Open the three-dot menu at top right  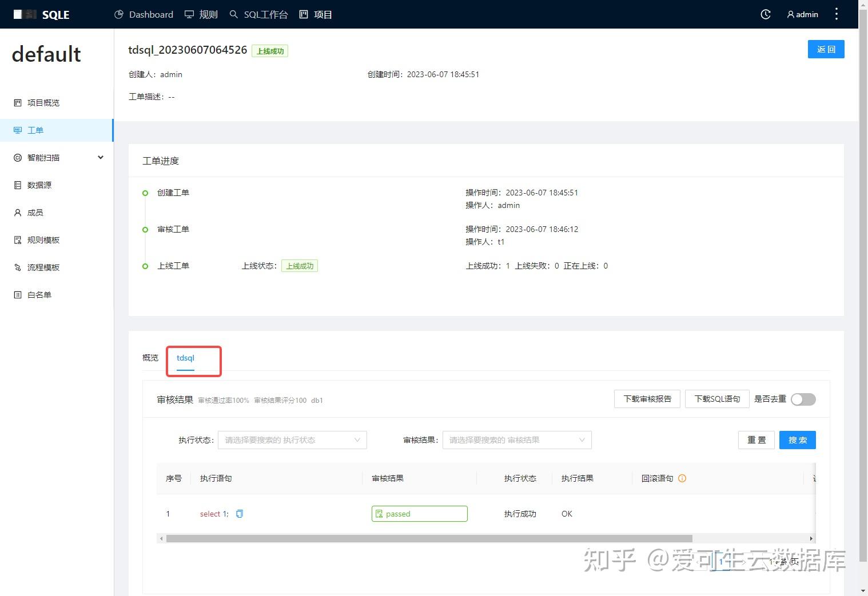tap(836, 14)
